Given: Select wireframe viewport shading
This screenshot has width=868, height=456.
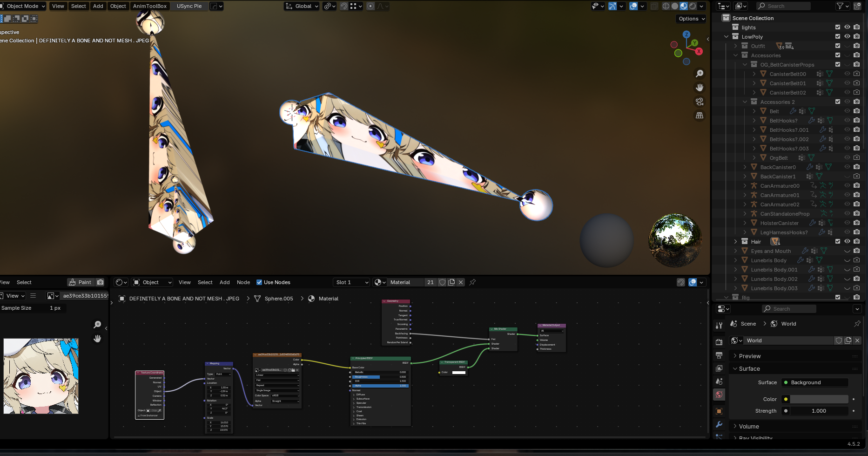Looking at the screenshot, I should 666,6.
